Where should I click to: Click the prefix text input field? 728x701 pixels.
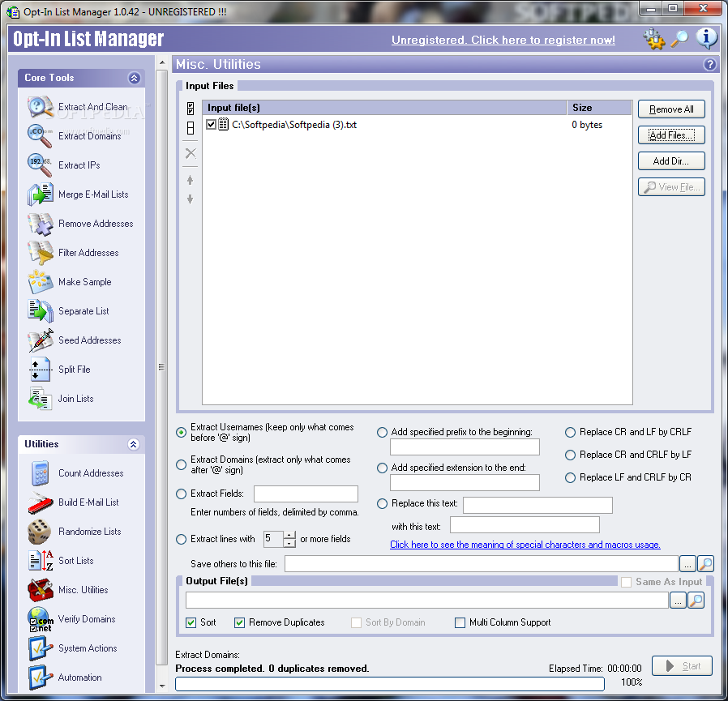click(x=465, y=447)
